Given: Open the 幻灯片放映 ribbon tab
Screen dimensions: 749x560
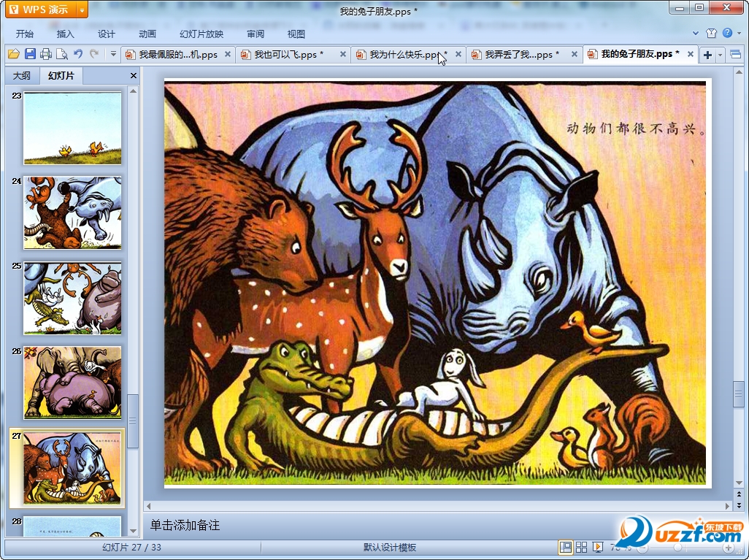Looking at the screenshot, I should point(201,34).
